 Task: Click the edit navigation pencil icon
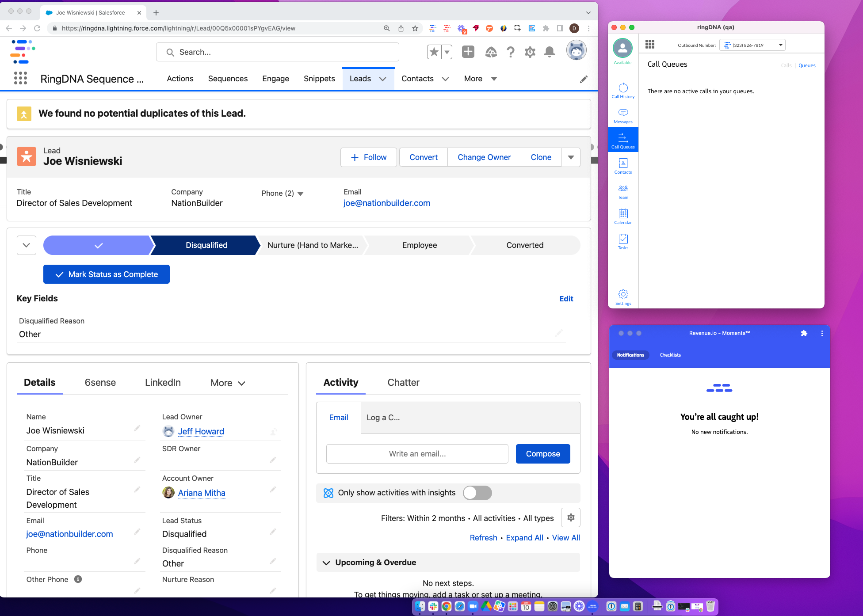(584, 79)
